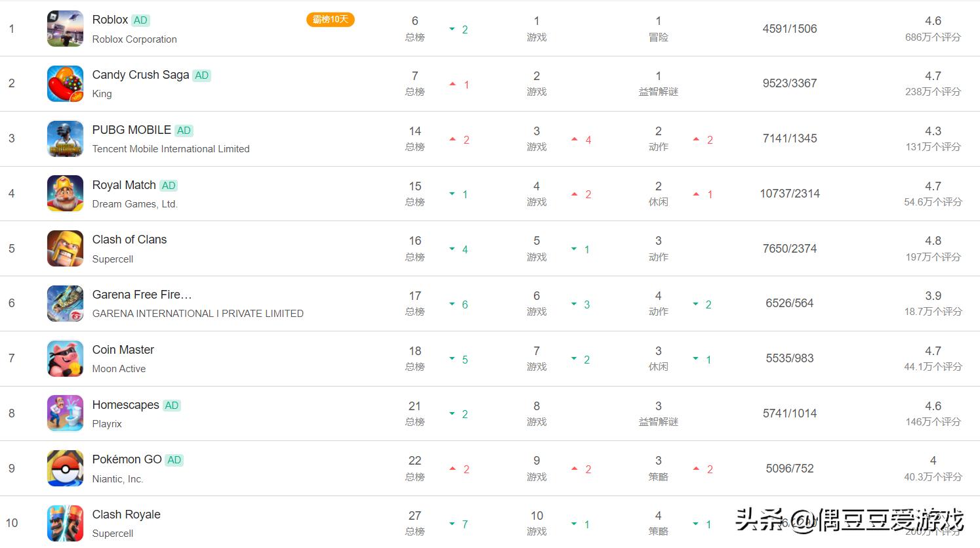
Task: Click developer name Niantic, Inc.
Action: [118, 479]
